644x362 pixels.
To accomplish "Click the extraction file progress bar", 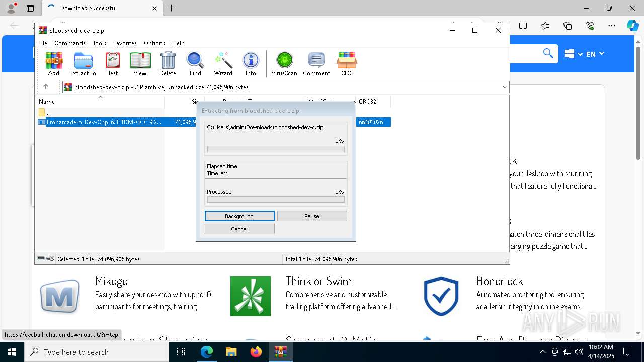I will coord(276,149).
